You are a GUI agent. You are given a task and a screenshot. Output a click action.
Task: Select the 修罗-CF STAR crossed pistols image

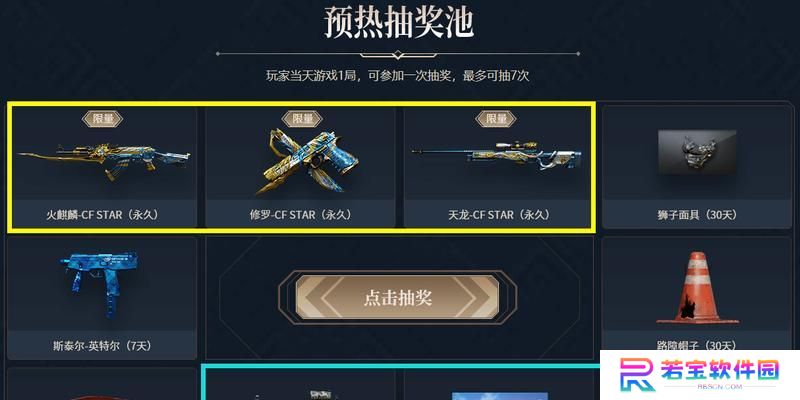[x=306, y=162]
